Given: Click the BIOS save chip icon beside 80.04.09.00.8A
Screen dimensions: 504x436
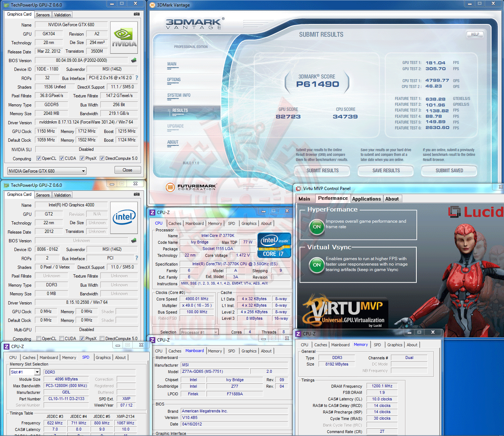Looking at the screenshot, I should pos(134,60).
